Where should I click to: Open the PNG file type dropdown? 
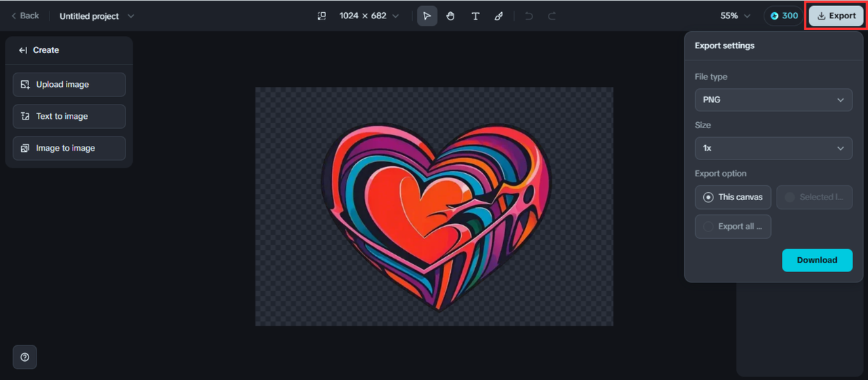774,100
